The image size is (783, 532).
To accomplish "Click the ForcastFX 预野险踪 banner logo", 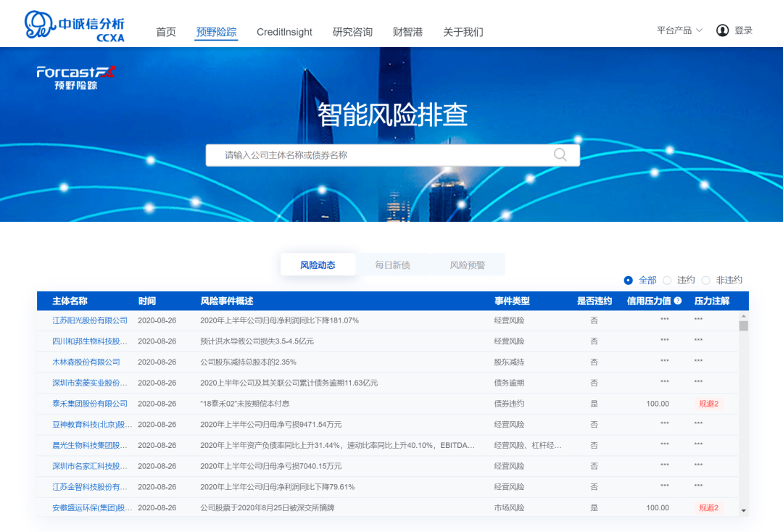I will tap(75, 78).
